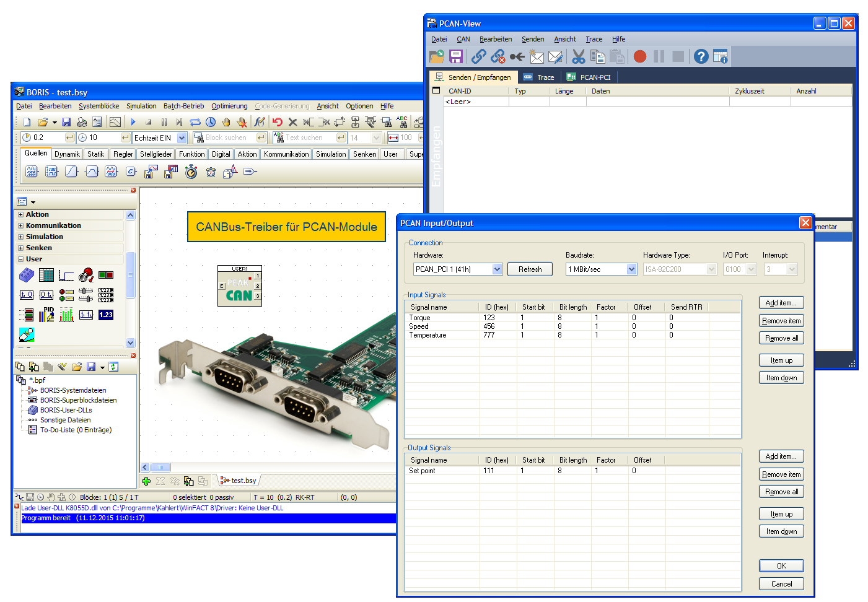Switch to the Regler tab in BORIS palette
Viewport: 868px width, 602px height.
pyautogui.click(x=123, y=154)
